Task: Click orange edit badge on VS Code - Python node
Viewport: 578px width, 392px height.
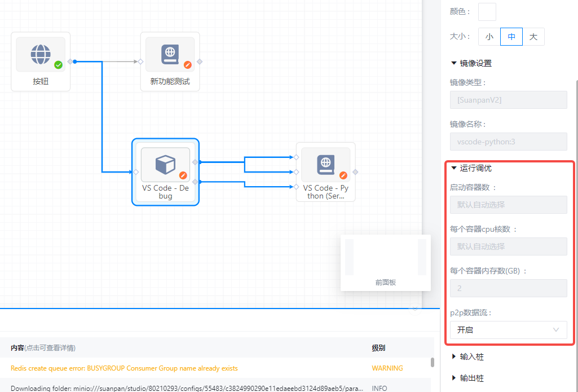Action: point(343,175)
